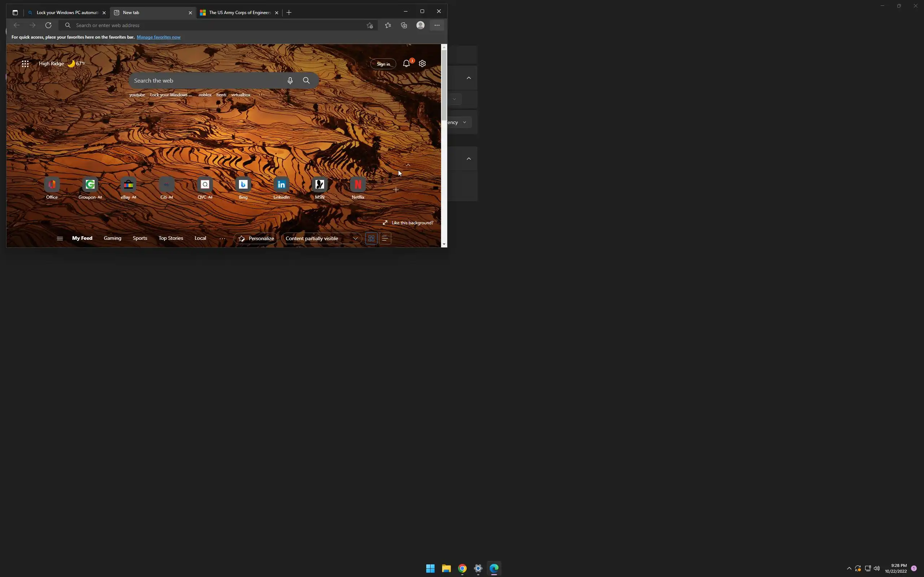Open Settings and more menu
924x577 pixels.
(x=437, y=25)
